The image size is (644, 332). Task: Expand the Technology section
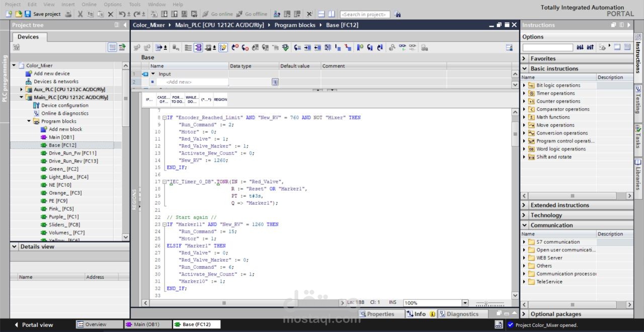pyautogui.click(x=525, y=215)
